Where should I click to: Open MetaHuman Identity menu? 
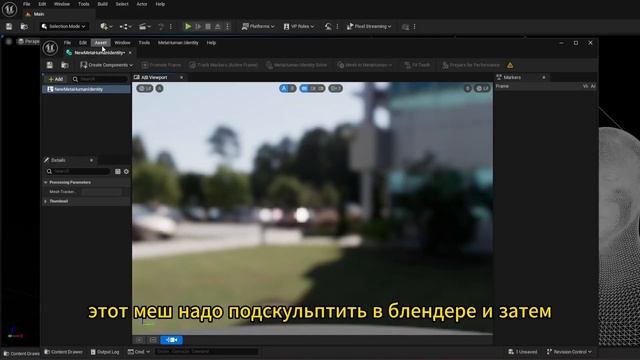pos(178,43)
